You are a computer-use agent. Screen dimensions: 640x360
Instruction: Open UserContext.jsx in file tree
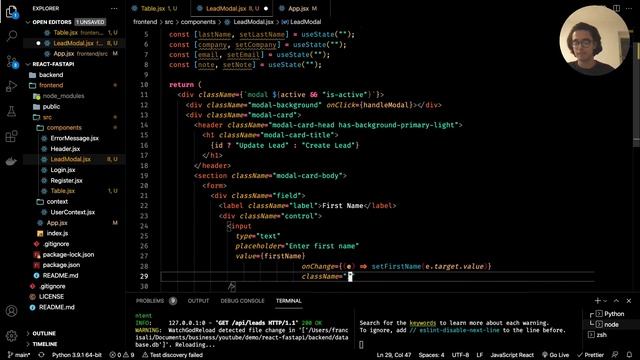[72, 212]
